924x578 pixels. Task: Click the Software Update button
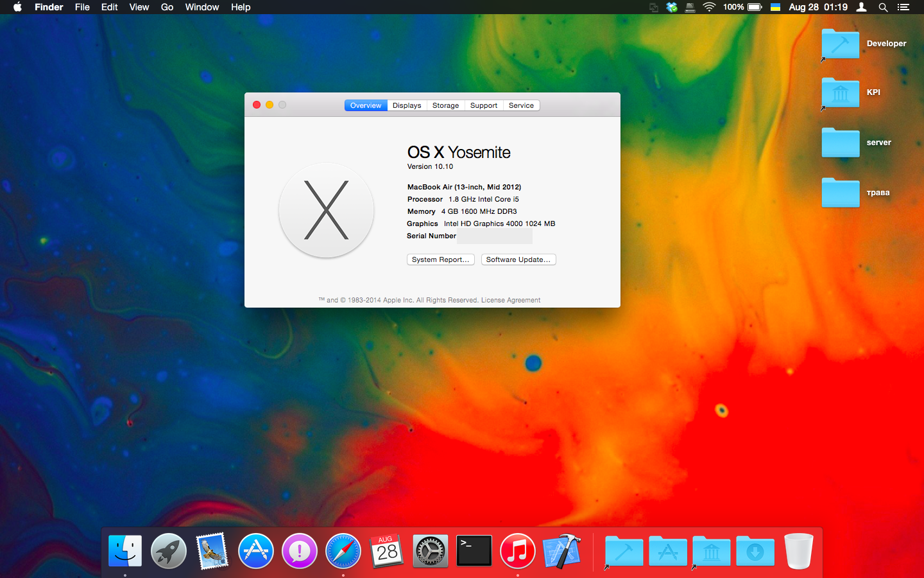[518, 259]
